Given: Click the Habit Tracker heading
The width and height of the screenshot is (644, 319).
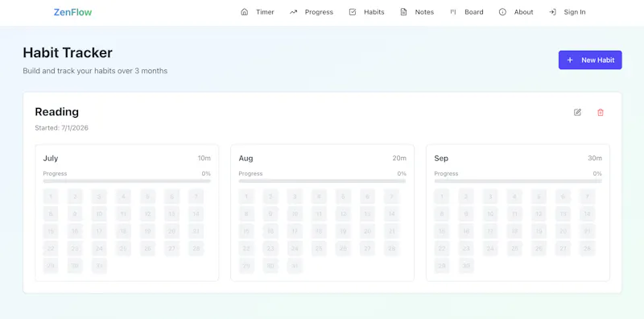Looking at the screenshot, I should (x=68, y=52).
